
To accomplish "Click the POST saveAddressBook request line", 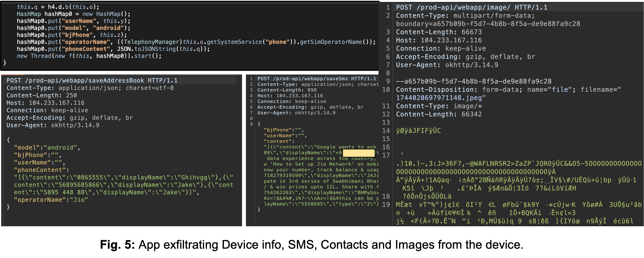I will click(92, 80).
